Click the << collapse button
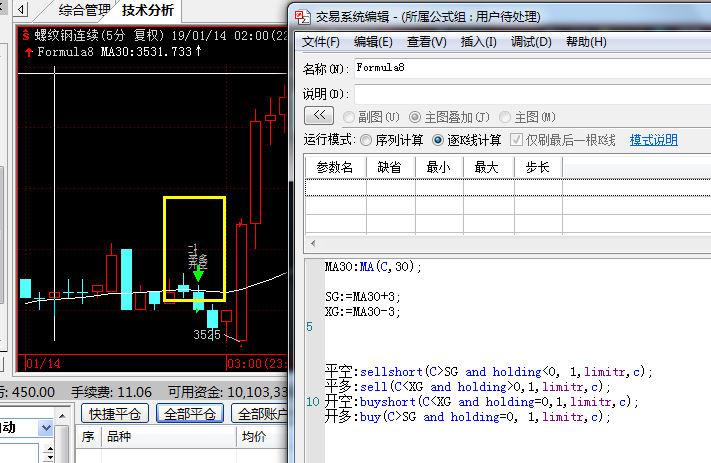Viewport: 711px width, 463px height. point(319,116)
